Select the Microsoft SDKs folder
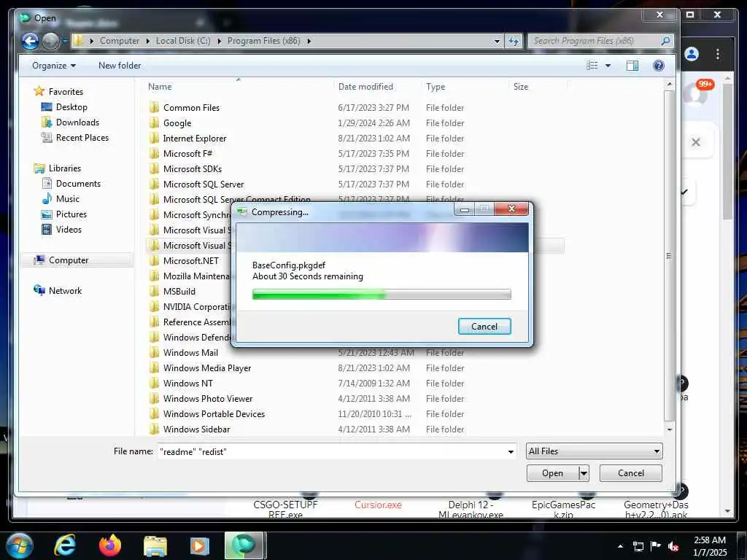 [193, 168]
